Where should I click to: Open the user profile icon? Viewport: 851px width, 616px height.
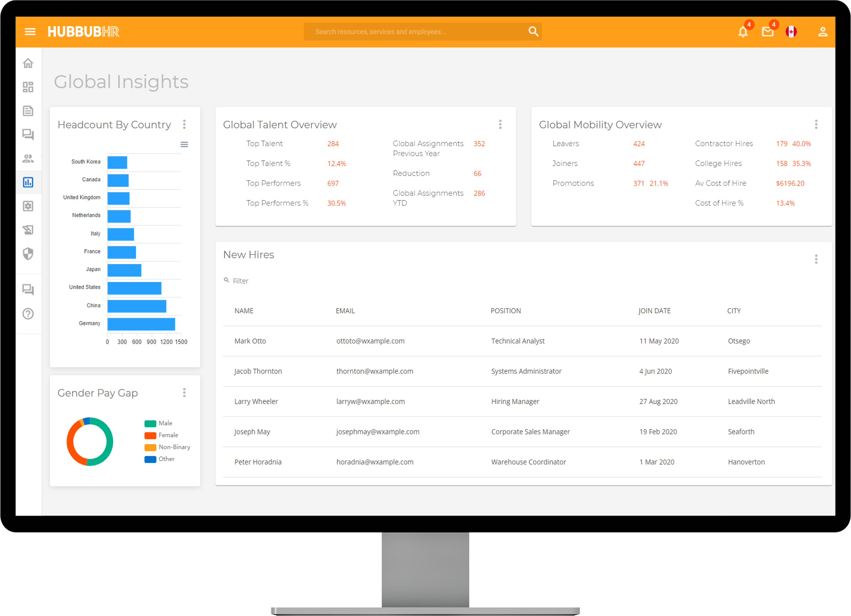[822, 32]
